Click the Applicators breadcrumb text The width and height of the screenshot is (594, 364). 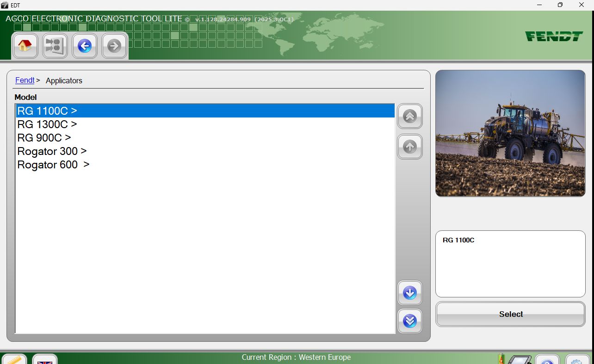64,80
